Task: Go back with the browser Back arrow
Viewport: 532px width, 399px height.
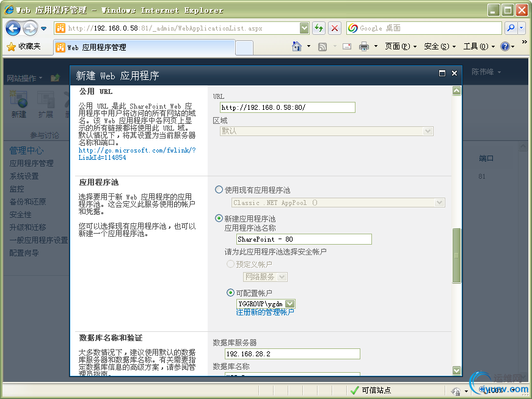Action: [x=13, y=29]
